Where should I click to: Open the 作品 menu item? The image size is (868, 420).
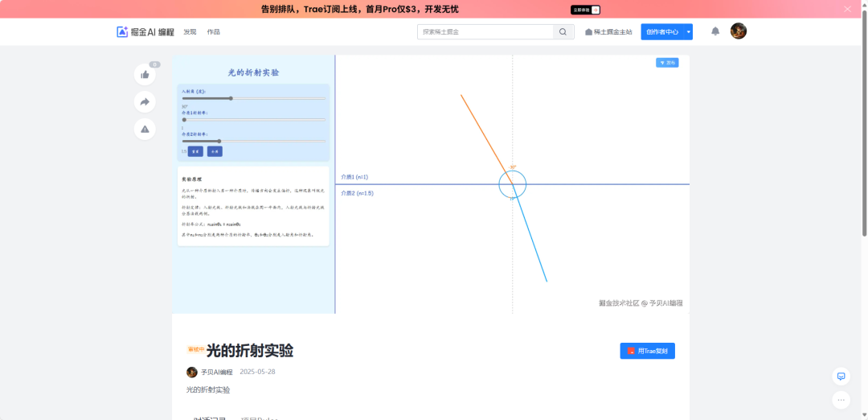point(213,32)
